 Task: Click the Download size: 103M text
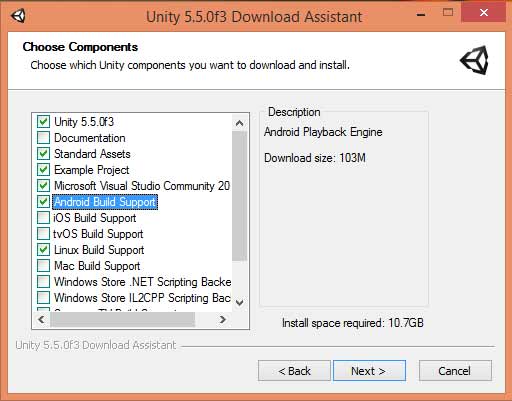pos(315,158)
